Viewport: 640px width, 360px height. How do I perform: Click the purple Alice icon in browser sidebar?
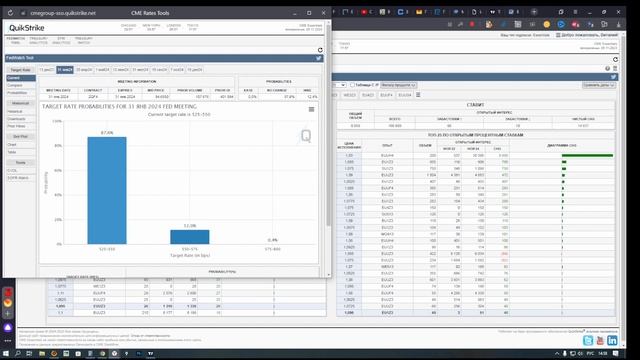pos(8,327)
